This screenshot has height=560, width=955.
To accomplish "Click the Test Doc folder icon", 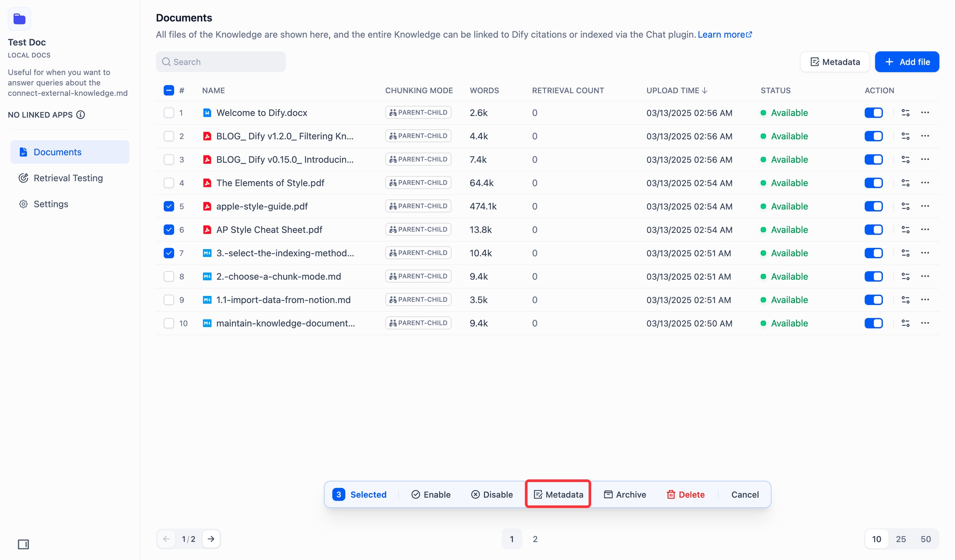I will point(19,19).
